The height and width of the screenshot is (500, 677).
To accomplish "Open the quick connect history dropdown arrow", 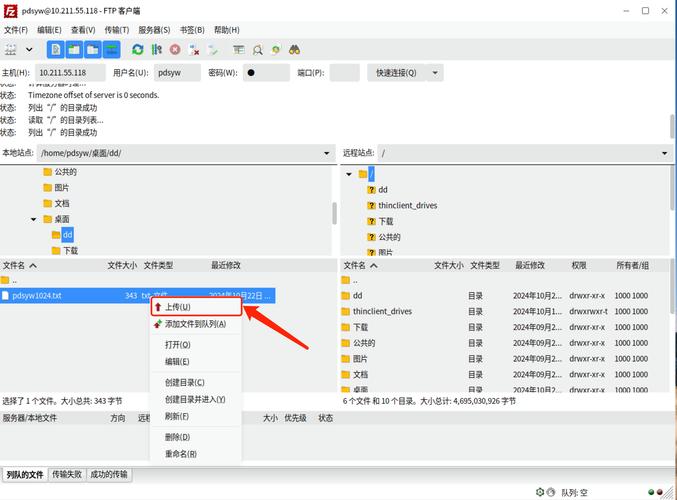I will (x=435, y=73).
